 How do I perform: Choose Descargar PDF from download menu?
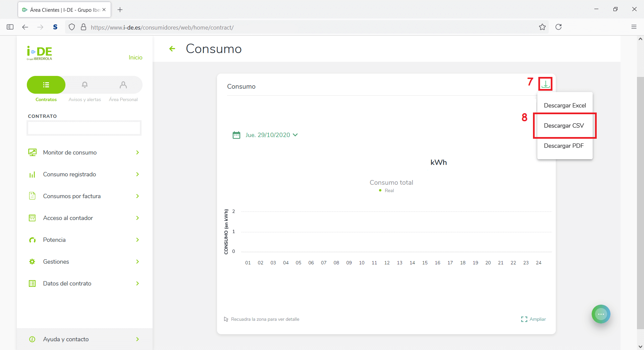563,146
